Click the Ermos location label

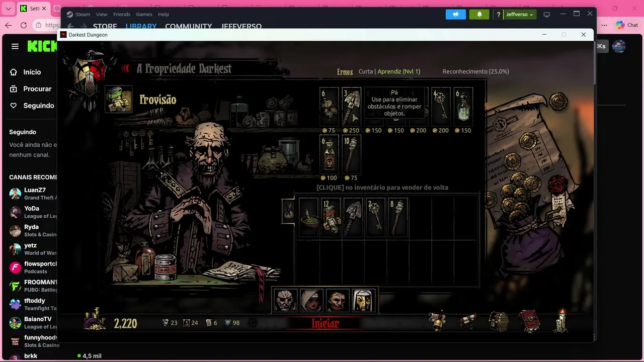coord(345,72)
